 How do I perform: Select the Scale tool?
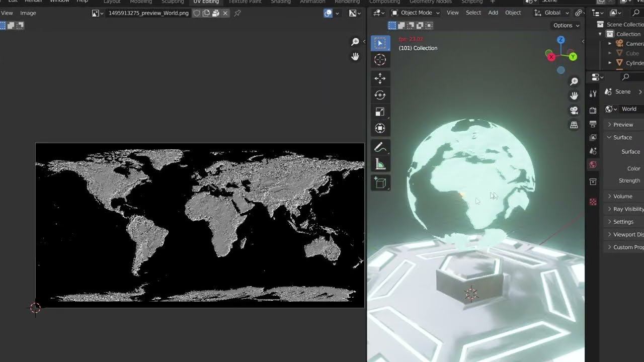(380, 112)
